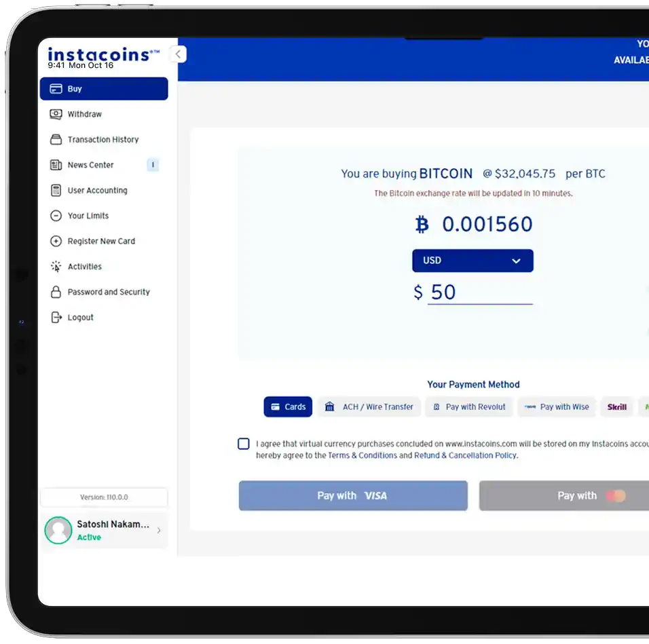Screen dimensions: 649x644
Task: Click the Your Limits circle icon
Action: tap(56, 216)
